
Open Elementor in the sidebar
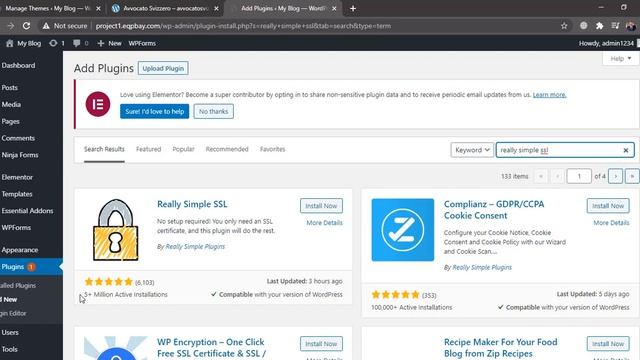17,177
